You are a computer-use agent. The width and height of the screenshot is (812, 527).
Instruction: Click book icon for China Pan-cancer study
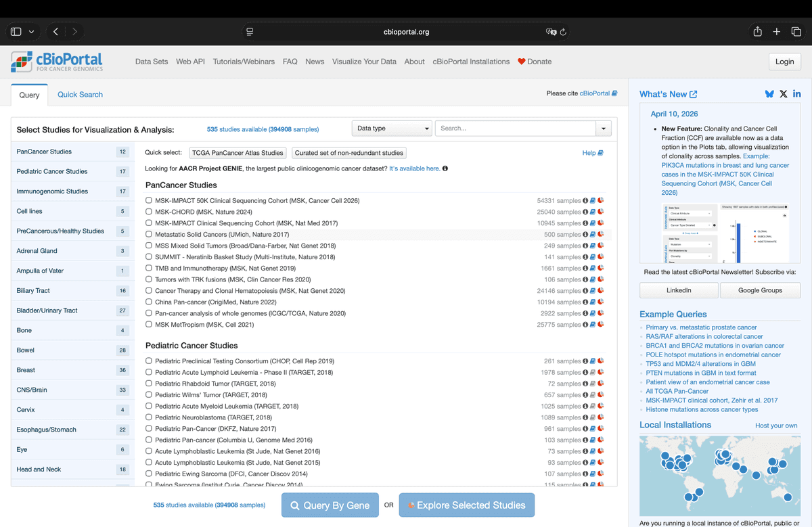point(593,302)
